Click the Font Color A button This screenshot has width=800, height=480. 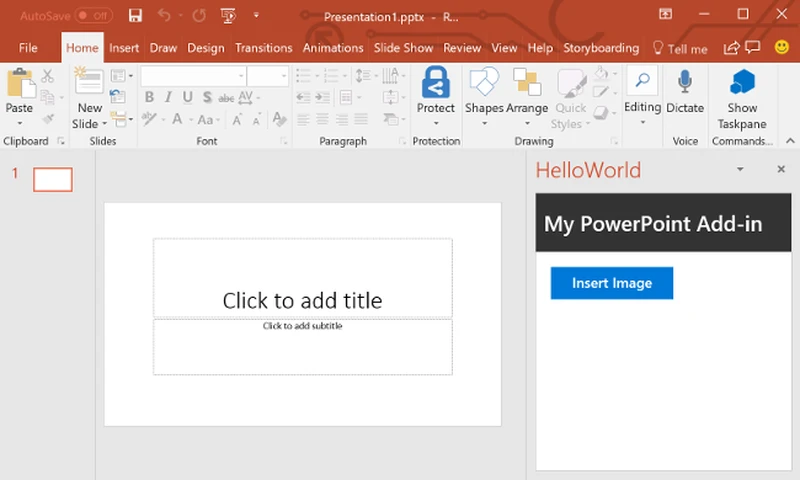177,119
